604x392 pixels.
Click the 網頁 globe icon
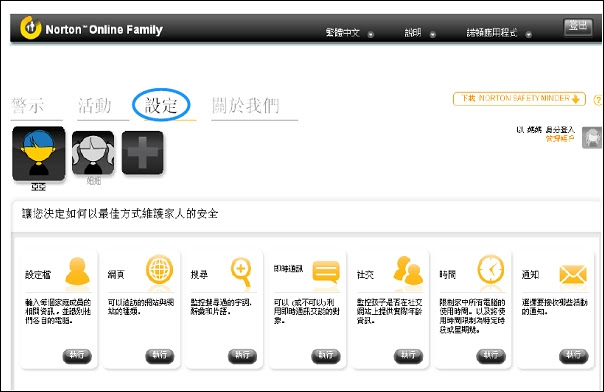159,269
